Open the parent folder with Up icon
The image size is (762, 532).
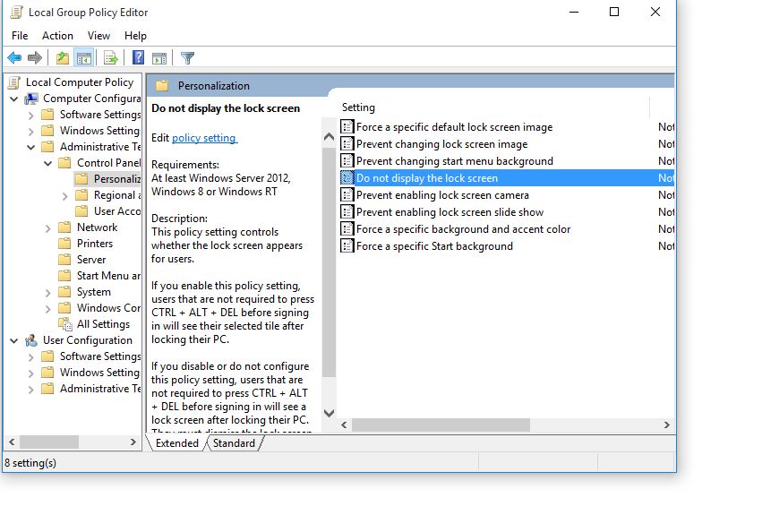[x=61, y=57]
